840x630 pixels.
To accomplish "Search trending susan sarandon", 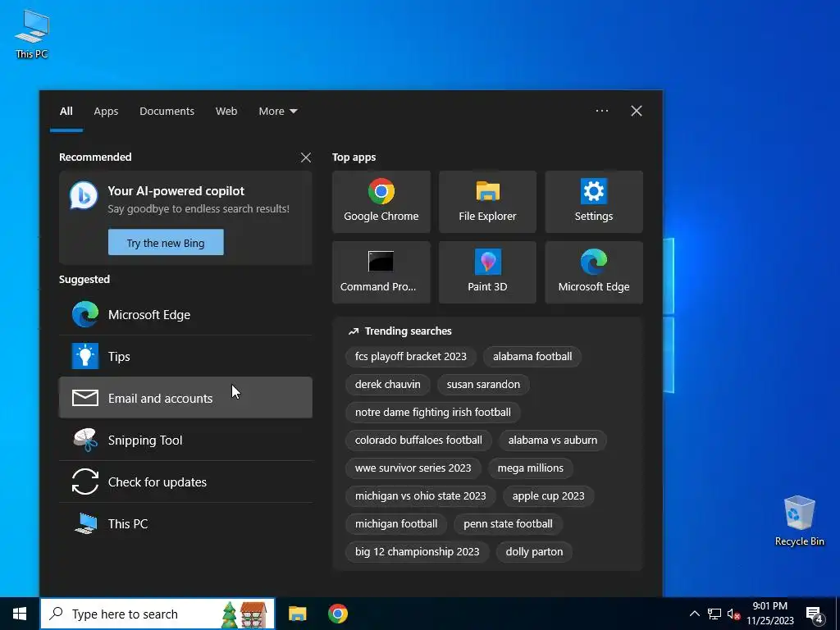I will 483,384.
